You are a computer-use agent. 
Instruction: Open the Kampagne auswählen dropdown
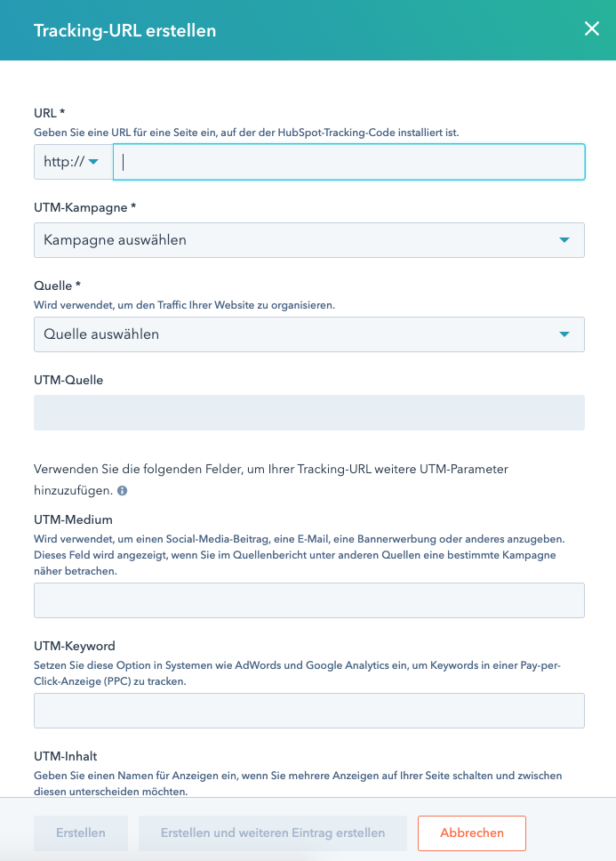[x=308, y=240]
